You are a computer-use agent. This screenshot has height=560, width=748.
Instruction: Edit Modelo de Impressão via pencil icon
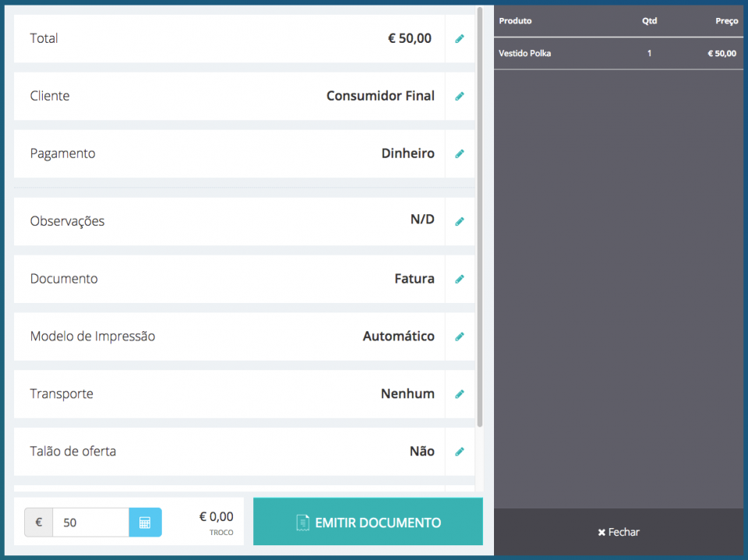click(459, 336)
